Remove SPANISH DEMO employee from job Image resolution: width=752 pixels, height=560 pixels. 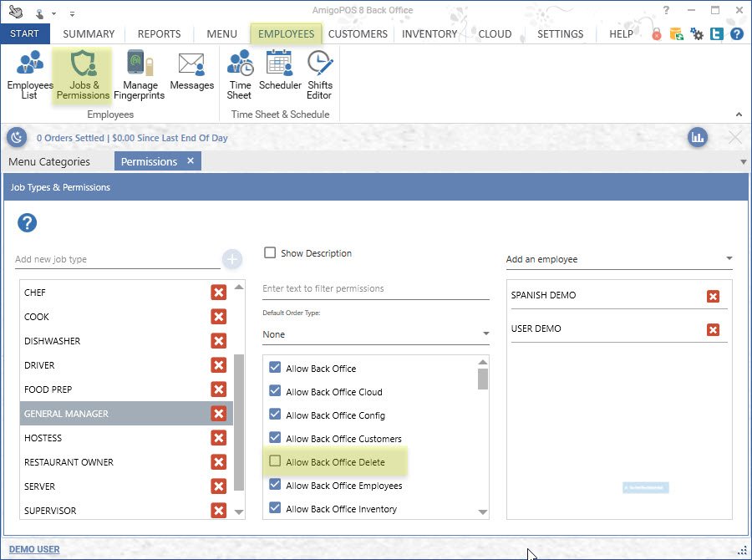(x=713, y=296)
